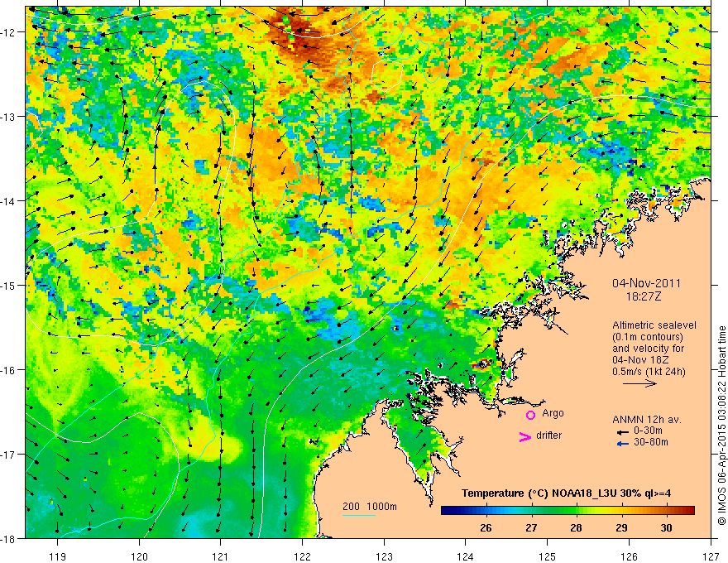Click longitude axis label 125

pos(547,556)
